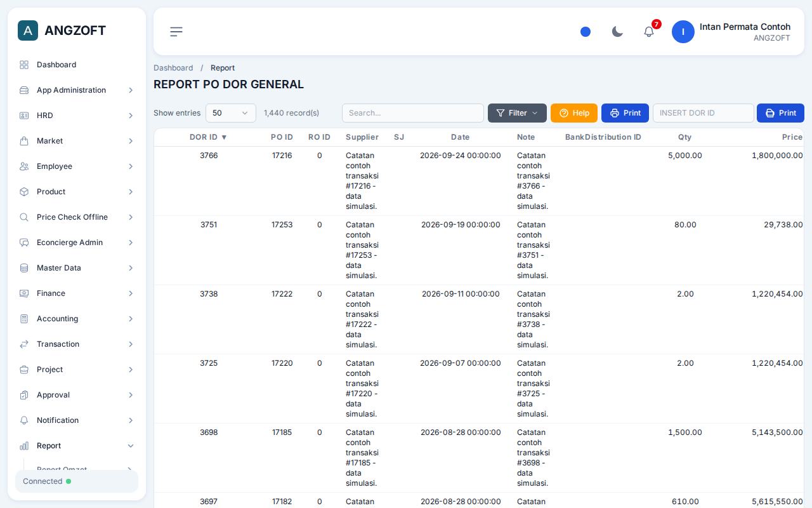Click the ANGZOFT logo icon
The image size is (812, 508).
click(x=28, y=30)
